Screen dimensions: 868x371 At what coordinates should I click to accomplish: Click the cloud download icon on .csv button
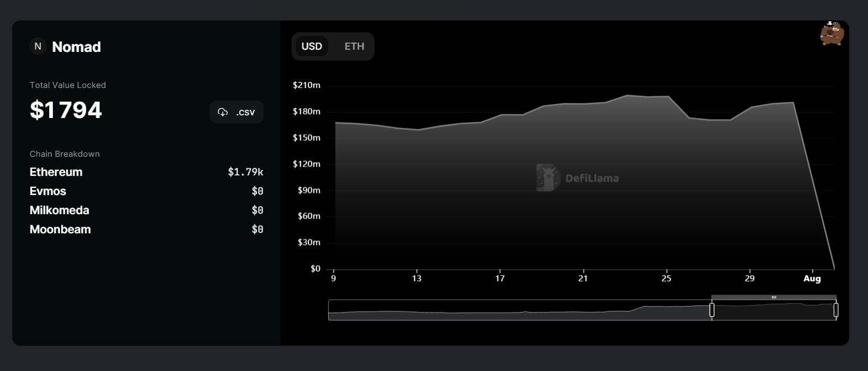tap(223, 112)
